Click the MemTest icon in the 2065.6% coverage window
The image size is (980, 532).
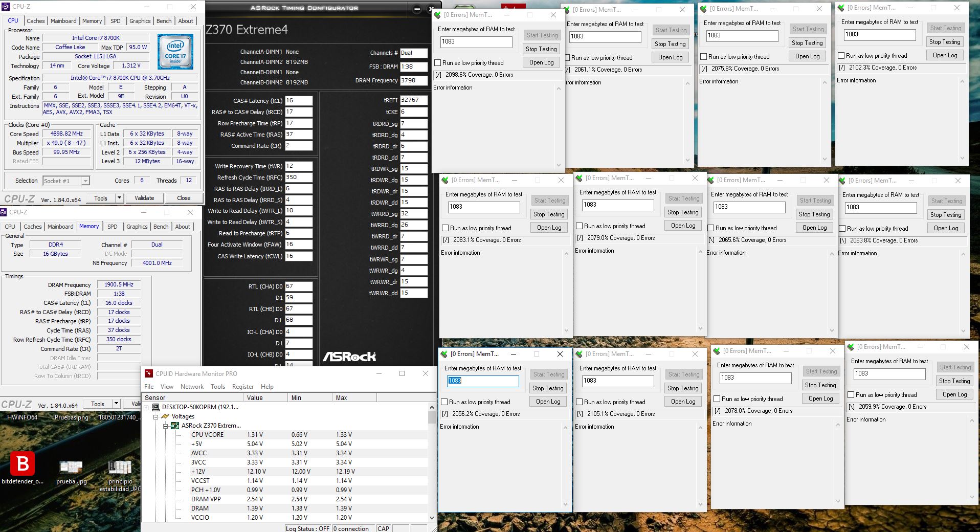711,180
